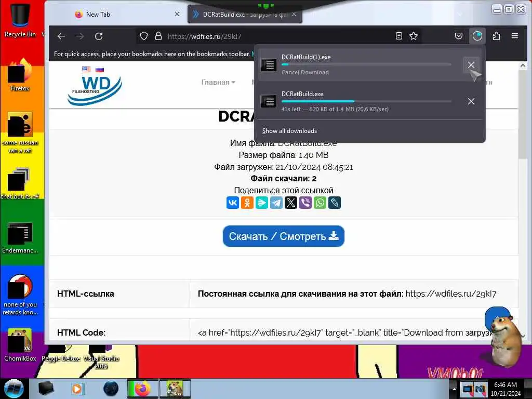Viewport: 532px width, 399px height.
Task: Click the DCRatBuild(1).exe progress bar
Action: 366,64
